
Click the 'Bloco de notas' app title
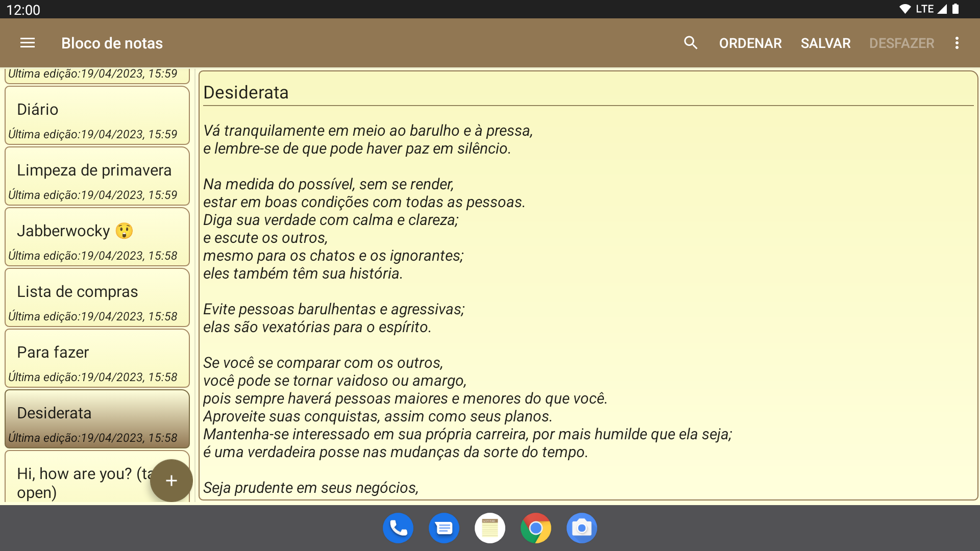coord(112,43)
